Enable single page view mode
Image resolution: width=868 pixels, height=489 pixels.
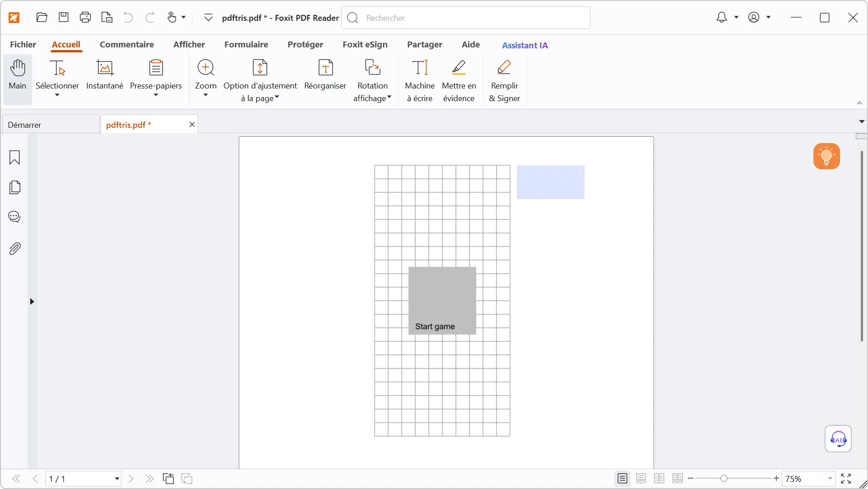pos(622,479)
